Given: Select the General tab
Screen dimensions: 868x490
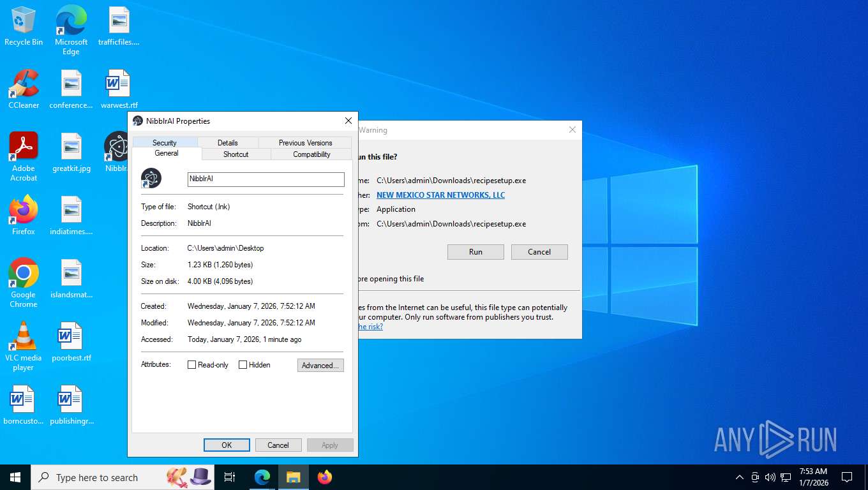Looking at the screenshot, I should (167, 153).
